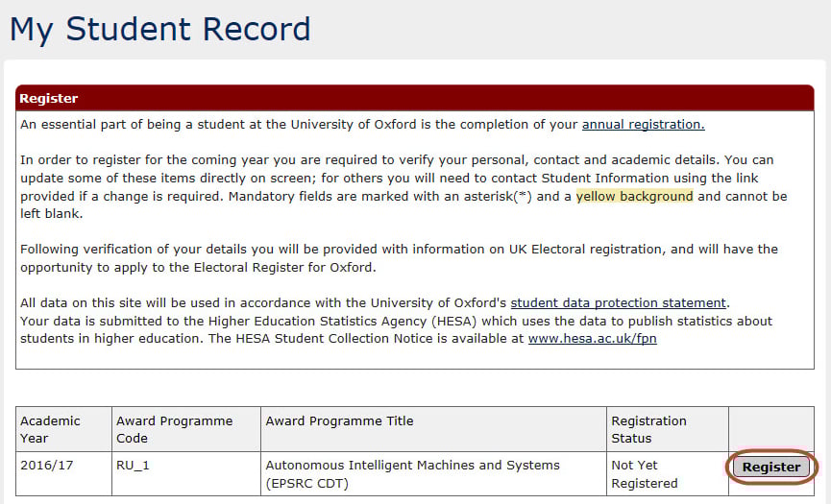Click the 2016/17 academic year cell
Screen dimensions: 831x504
click(x=46, y=466)
